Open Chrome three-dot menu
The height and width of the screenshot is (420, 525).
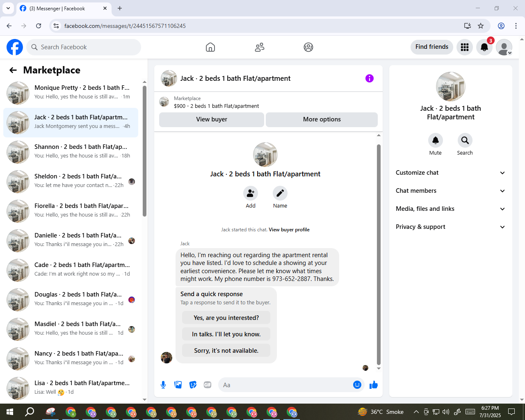point(516,26)
